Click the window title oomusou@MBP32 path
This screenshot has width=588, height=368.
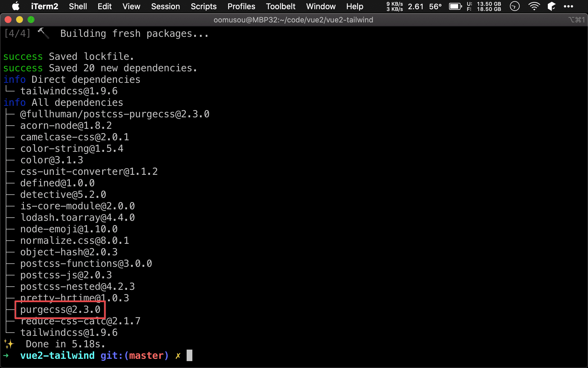point(293,20)
